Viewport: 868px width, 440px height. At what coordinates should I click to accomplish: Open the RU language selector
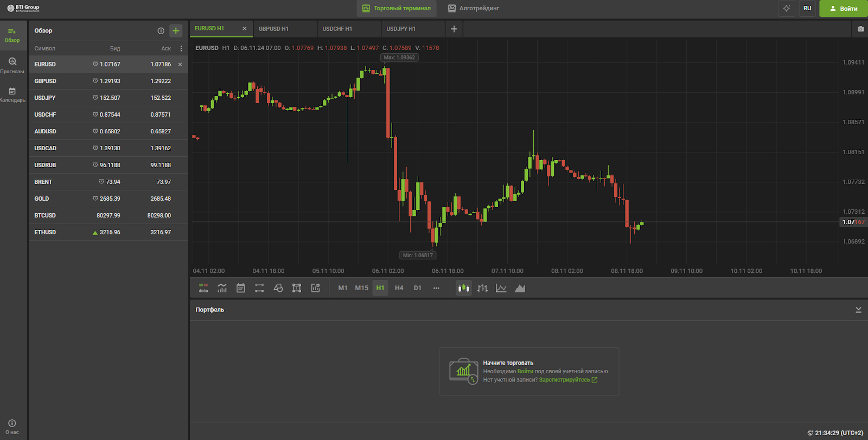(x=807, y=8)
